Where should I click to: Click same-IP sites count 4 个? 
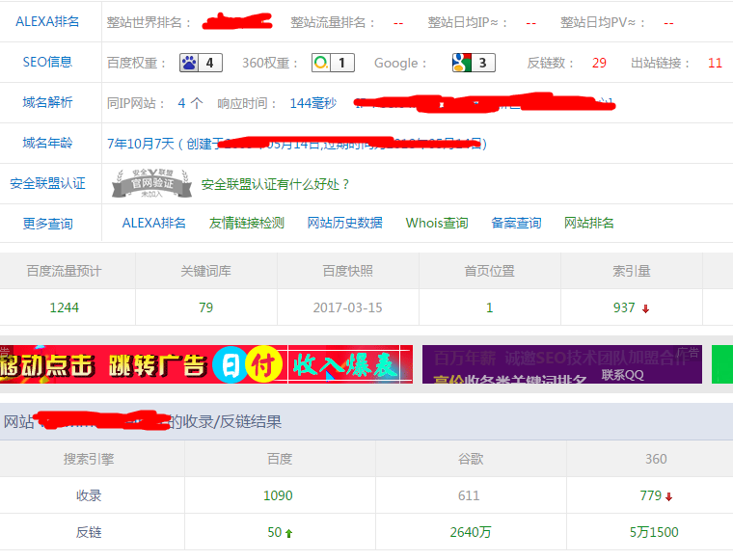[190, 103]
